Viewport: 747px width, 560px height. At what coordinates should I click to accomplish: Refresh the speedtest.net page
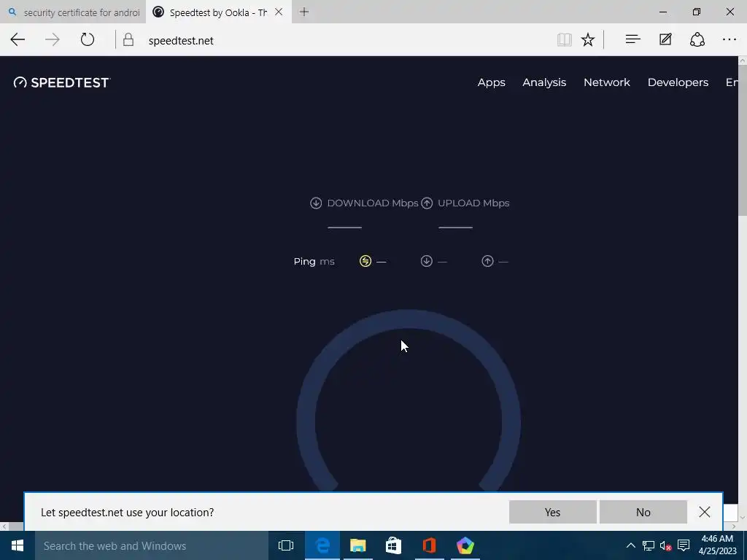click(x=88, y=40)
